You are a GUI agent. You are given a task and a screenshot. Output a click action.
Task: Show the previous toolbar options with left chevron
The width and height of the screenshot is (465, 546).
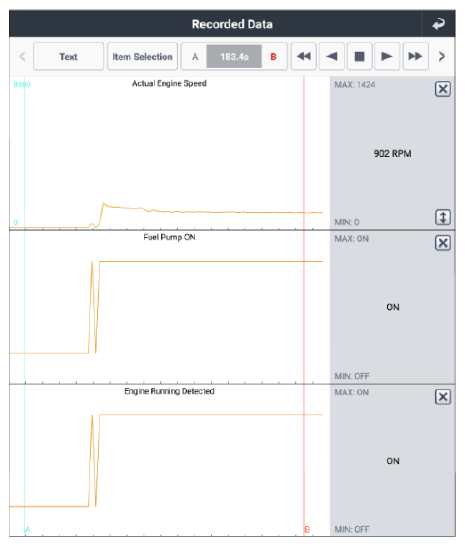(x=22, y=56)
